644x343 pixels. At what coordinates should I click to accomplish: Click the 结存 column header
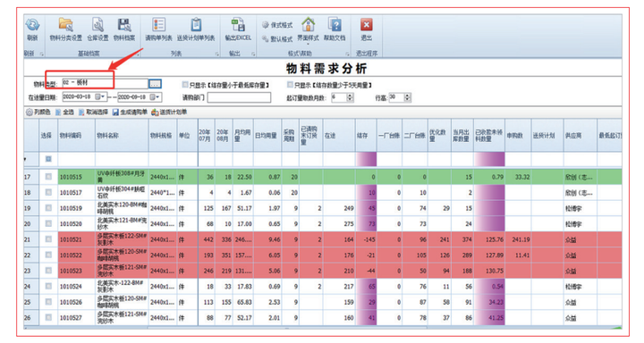tap(367, 136)
